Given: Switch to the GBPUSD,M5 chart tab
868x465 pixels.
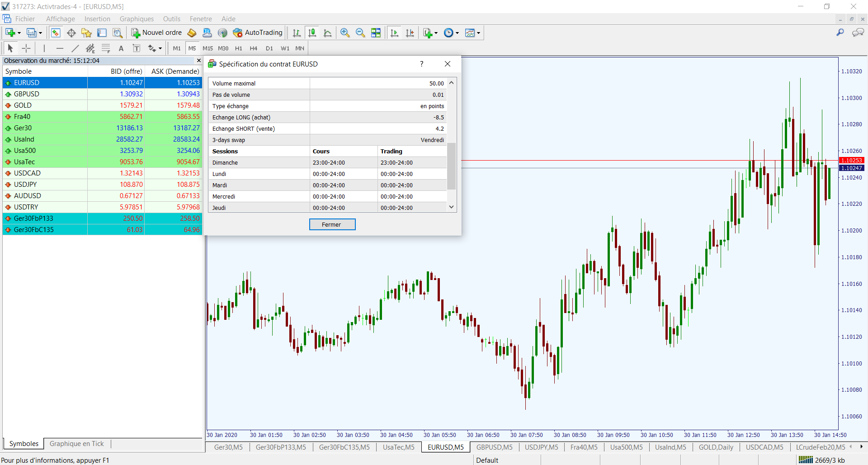Looking at the screenshot, I should point(494,447).
